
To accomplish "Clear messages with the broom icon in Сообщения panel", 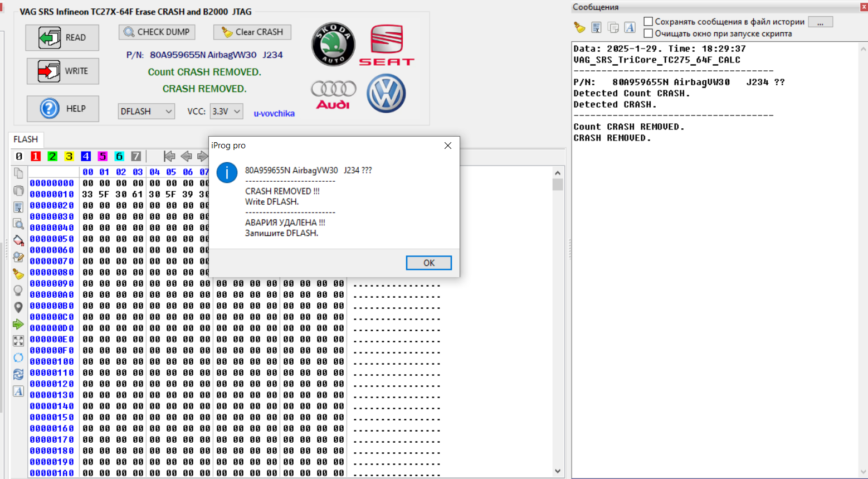I will [x=579, y=27].
